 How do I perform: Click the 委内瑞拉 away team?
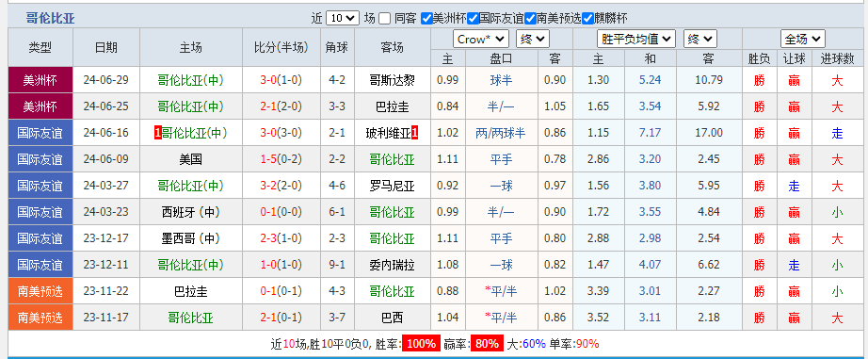392,265
